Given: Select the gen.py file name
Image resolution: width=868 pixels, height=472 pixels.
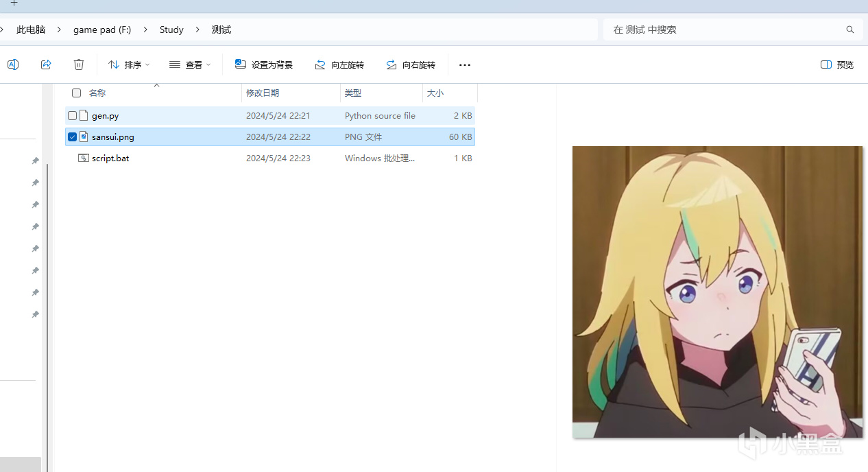Looking at the screenshot, I should 106,116.
